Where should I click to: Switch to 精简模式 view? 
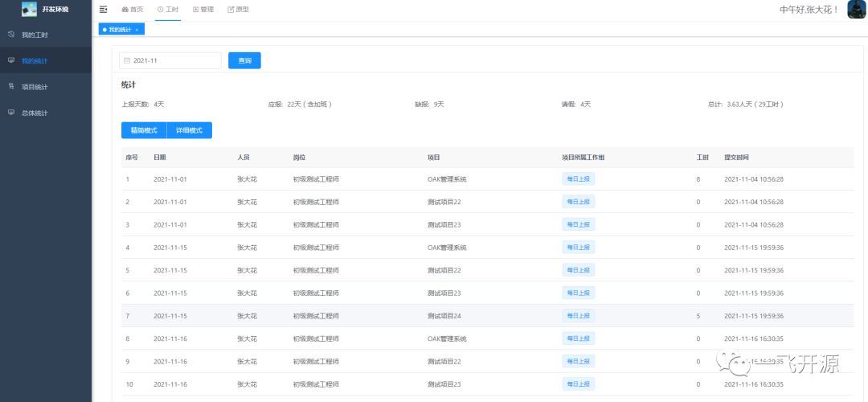click(144, 131)
